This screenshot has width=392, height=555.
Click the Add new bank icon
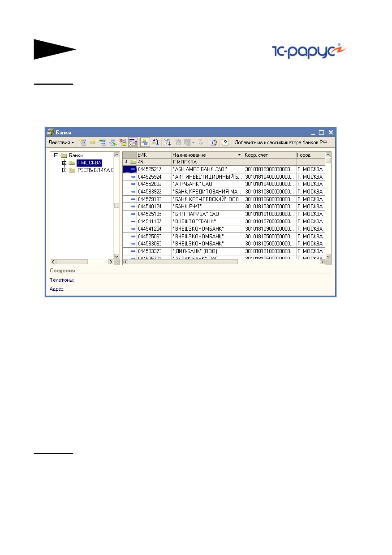83,142
